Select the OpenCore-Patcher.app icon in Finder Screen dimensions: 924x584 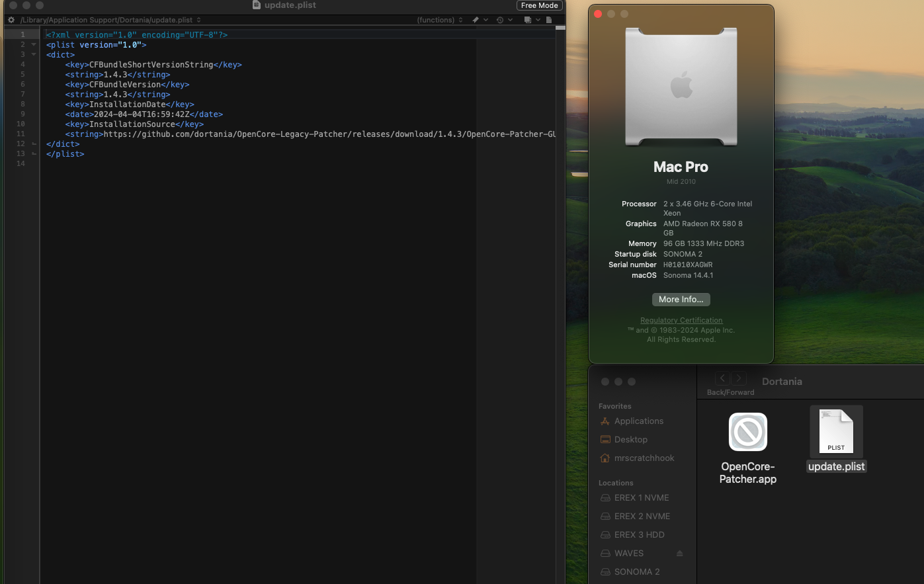coord(748,432)
